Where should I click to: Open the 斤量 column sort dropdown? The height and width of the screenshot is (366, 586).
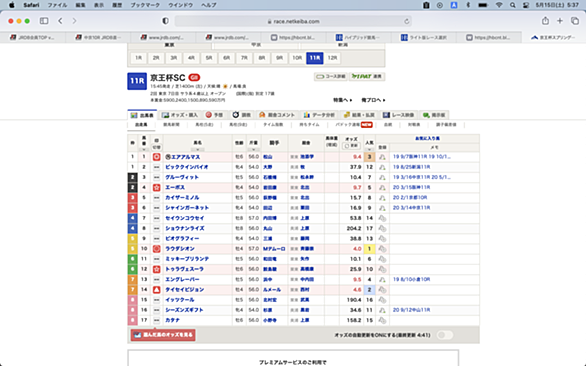pyautogui.click(x=253, y=149)
